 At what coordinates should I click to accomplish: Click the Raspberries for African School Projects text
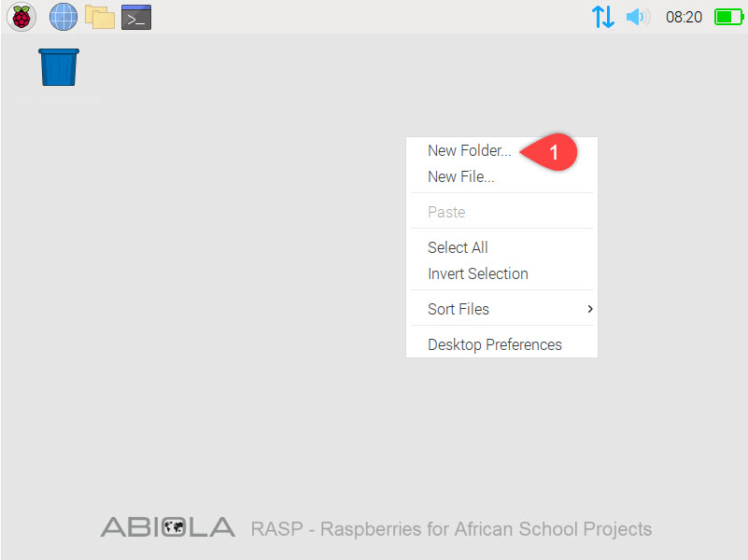tap(451, 529)
